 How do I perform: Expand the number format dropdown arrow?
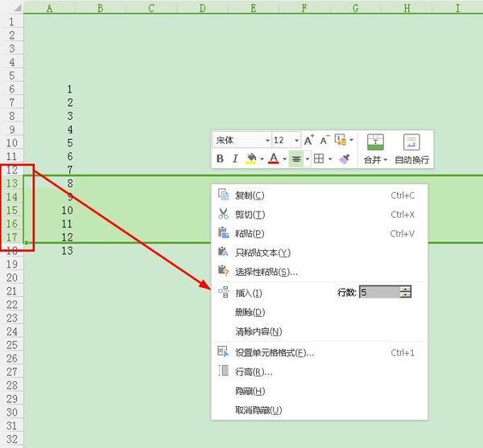(x=351, y=140)
